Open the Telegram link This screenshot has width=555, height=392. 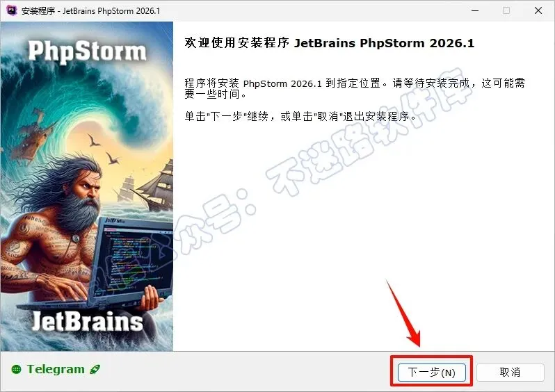tap(56, 369)
